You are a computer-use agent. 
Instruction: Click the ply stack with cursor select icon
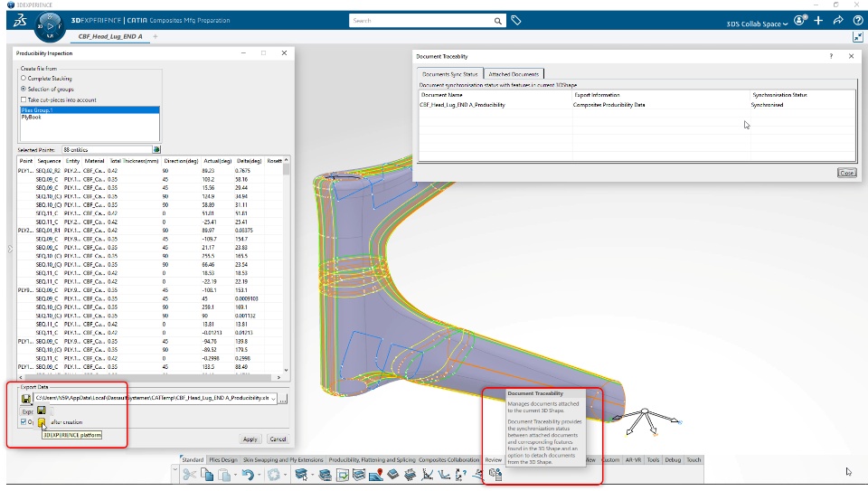tap(301, 475)
